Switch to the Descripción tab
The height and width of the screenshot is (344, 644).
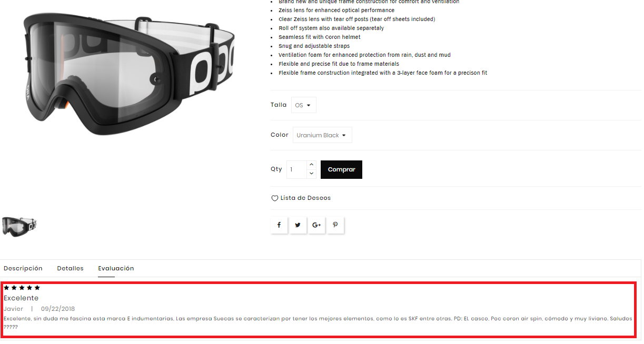click(23, 268)
